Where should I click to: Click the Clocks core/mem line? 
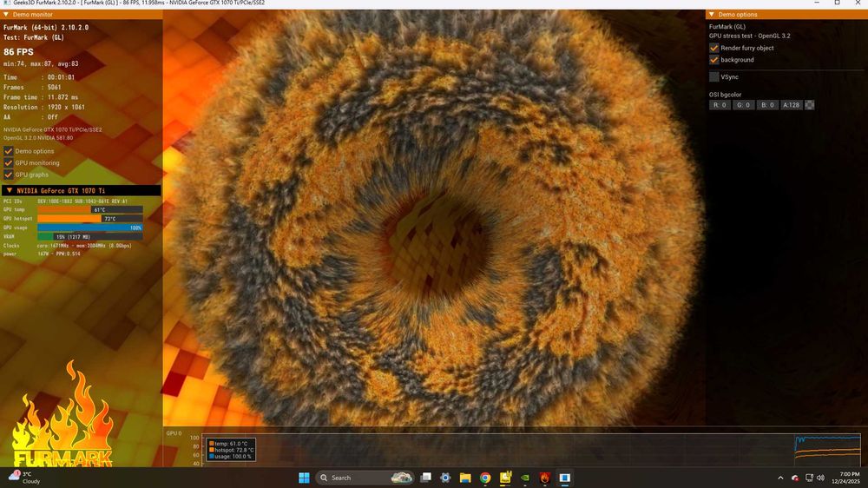point(68,246)
